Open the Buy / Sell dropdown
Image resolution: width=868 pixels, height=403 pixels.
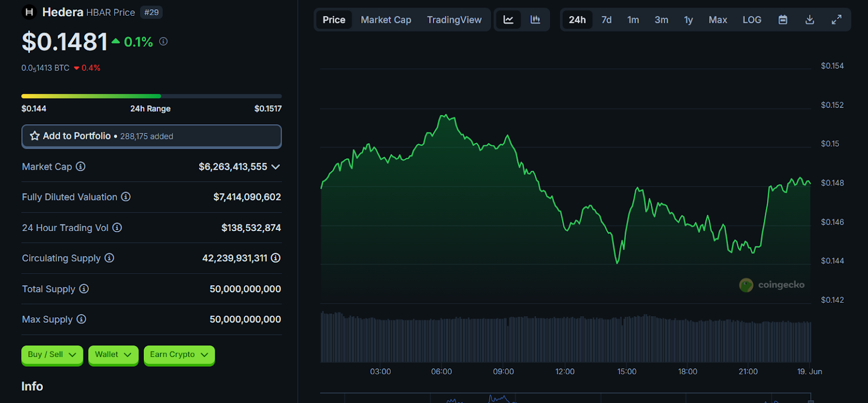click(52, 355)
